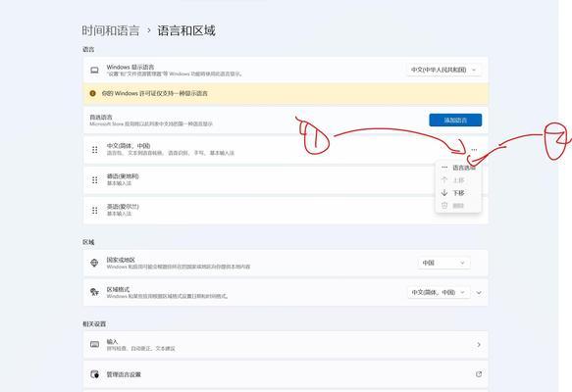The height and width of the screenshot is (392, 572).
Task: Open the Windows 显示语言 dropdown
Action: [443, 70]
